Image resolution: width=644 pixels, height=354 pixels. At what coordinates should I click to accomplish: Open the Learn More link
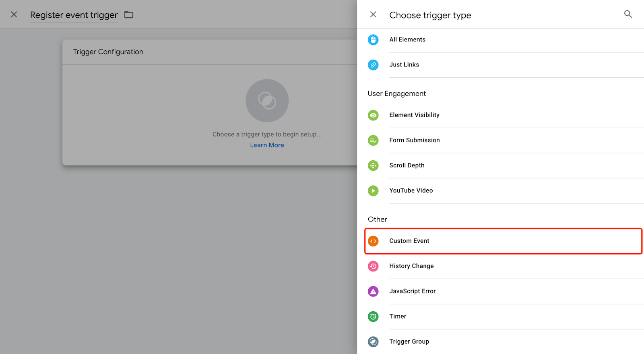tap(267, 145)
